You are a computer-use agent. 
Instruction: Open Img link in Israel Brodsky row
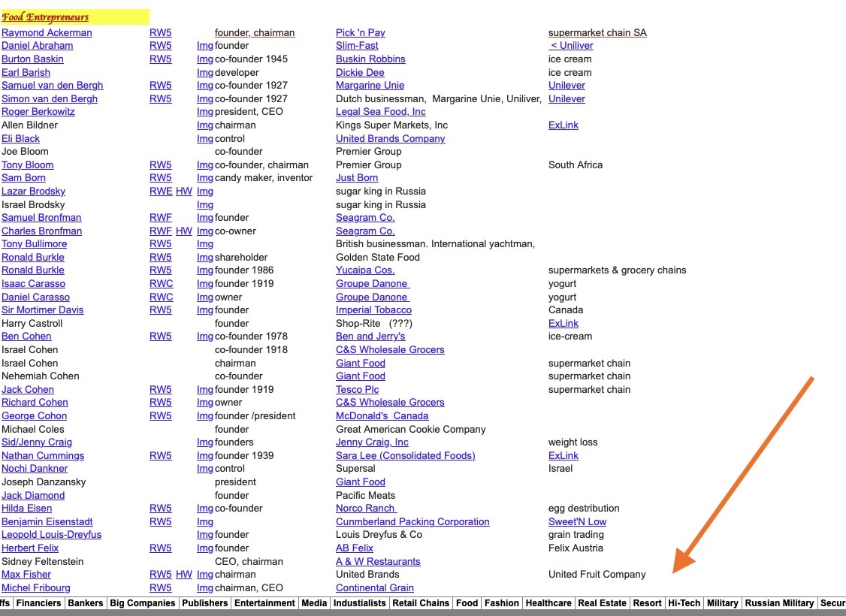coord(204,204)
